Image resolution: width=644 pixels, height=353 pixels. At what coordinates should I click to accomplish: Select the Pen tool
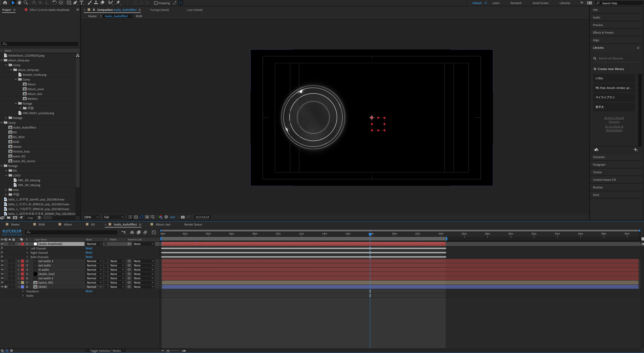pos(75,3)
